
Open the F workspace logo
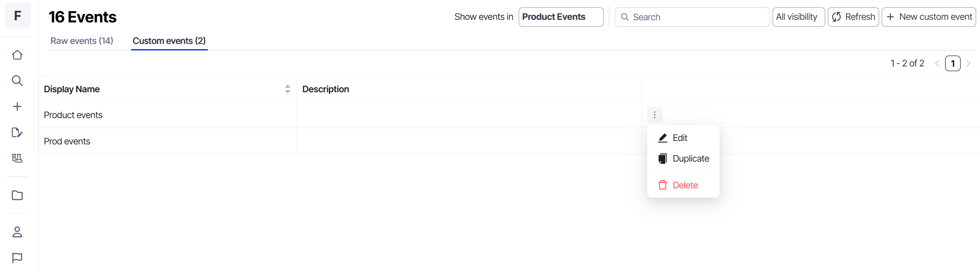pyautogui.click(x=17, y=16)
